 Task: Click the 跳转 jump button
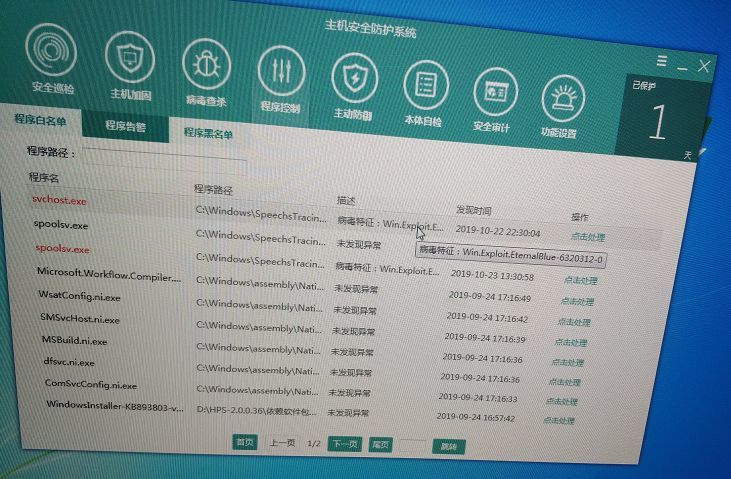[448, 447]
